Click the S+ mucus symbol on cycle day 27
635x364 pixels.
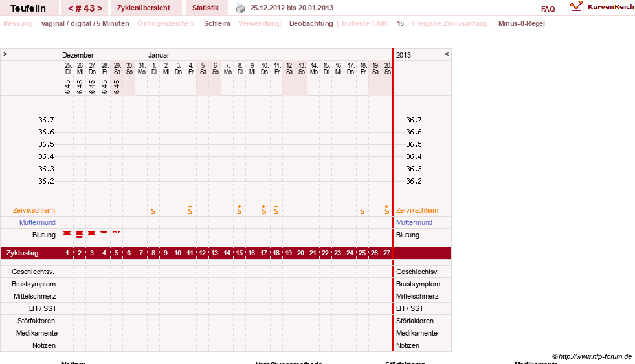click(x=386, y=210)
